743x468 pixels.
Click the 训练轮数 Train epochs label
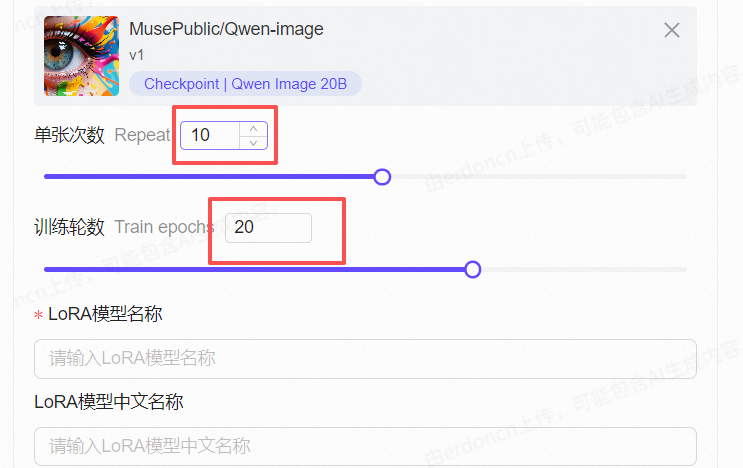point(124,227)
